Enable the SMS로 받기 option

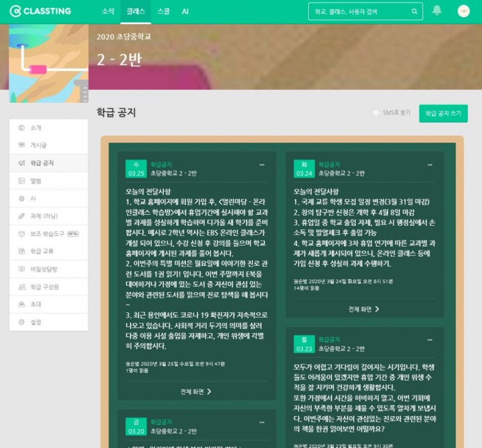pyautogui.click(x=376, y=113)
